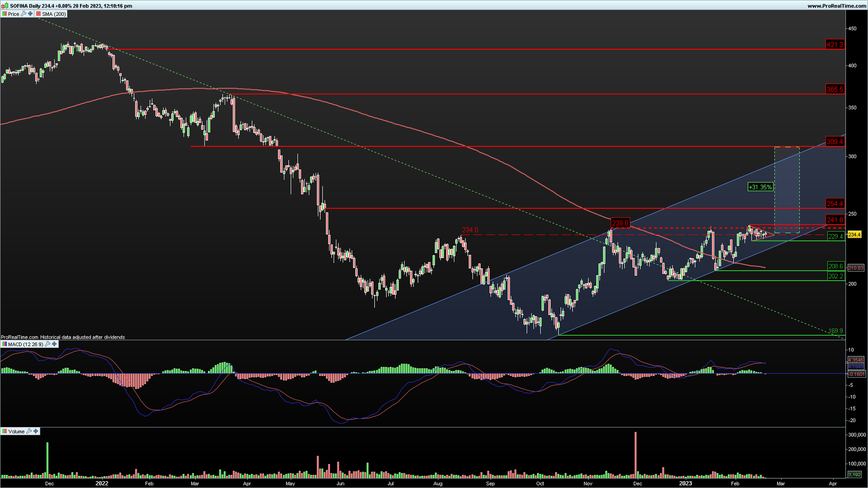Click the large December volume spike bar
The width and height of the screenshot is (868, 488).
click(636, 454)
